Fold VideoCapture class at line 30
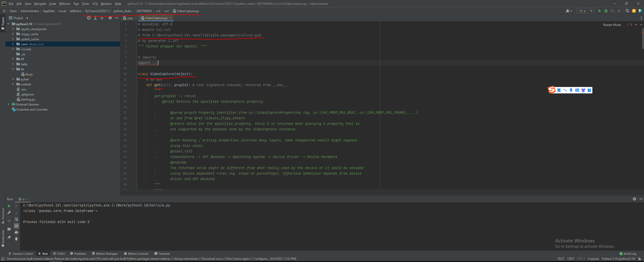Screen dimensions: 644x262 [x=137, y=74]
